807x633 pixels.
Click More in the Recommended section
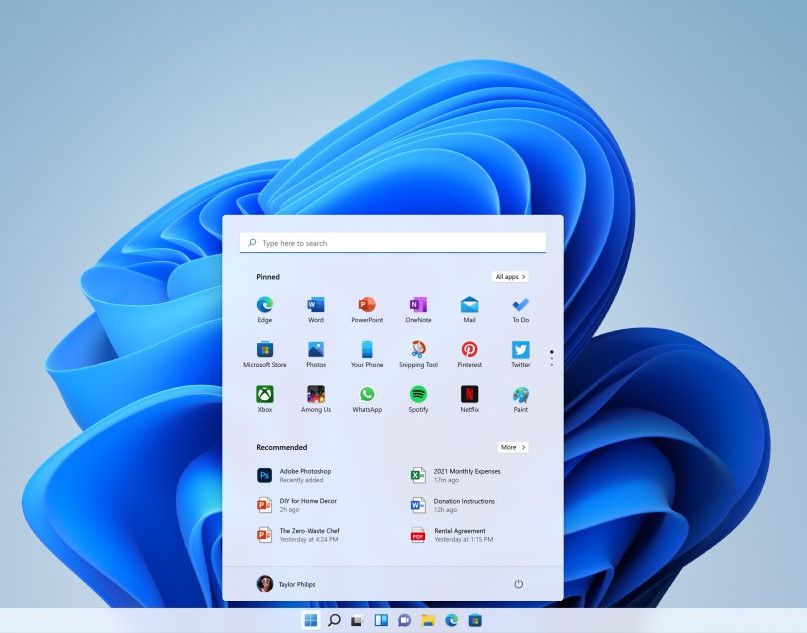click(x=513, y=447)
